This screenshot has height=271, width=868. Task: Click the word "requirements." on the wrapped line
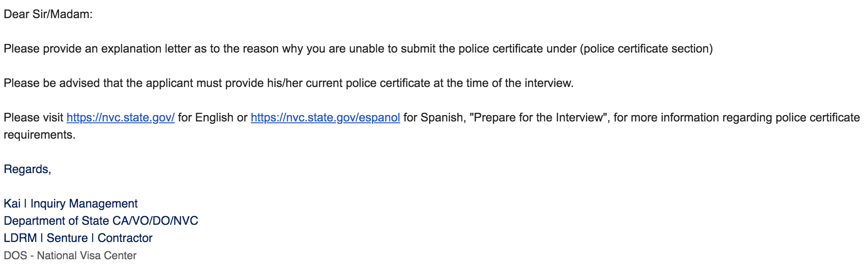coord(39,135)
